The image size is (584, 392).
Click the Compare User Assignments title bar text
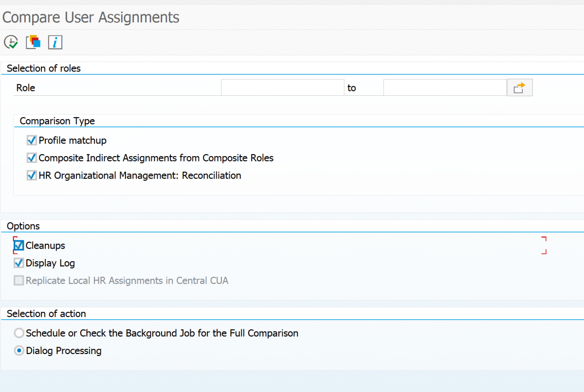(x=91, y=17)
